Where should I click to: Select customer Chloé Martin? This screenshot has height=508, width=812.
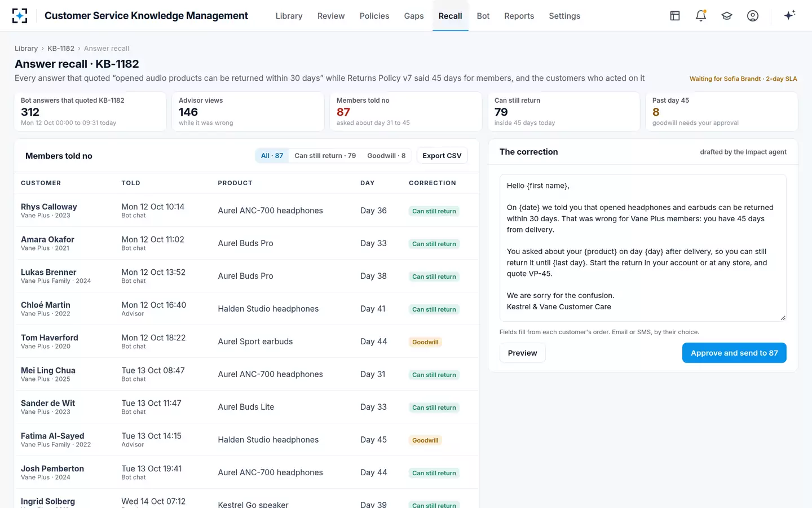pyautogui.click(x=46, y=305)
